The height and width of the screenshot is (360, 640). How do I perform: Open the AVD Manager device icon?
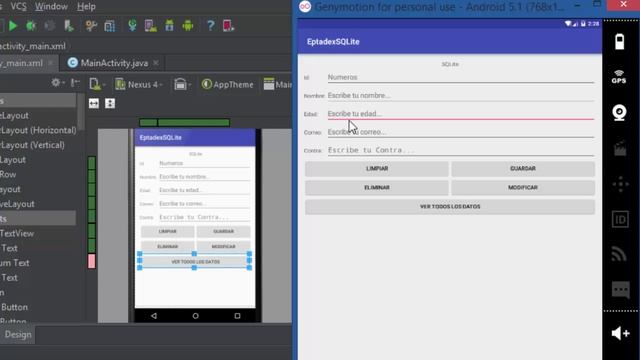point(151,26)
